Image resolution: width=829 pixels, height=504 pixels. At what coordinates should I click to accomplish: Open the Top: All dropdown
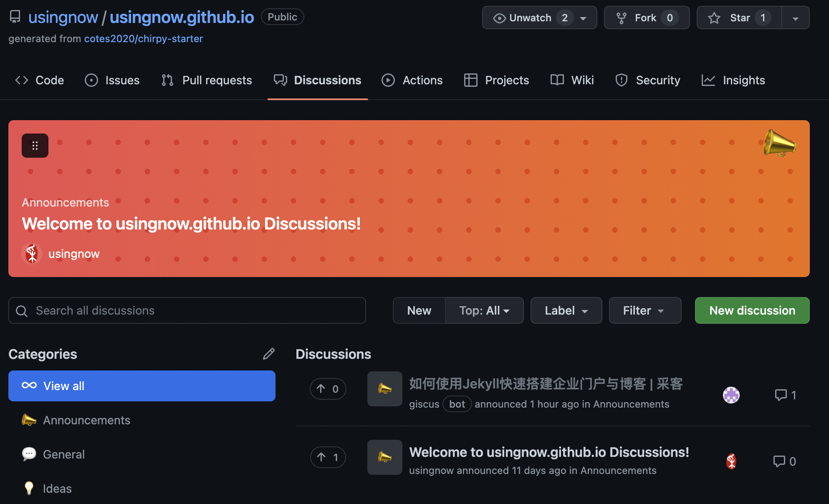tap(484, 310)
